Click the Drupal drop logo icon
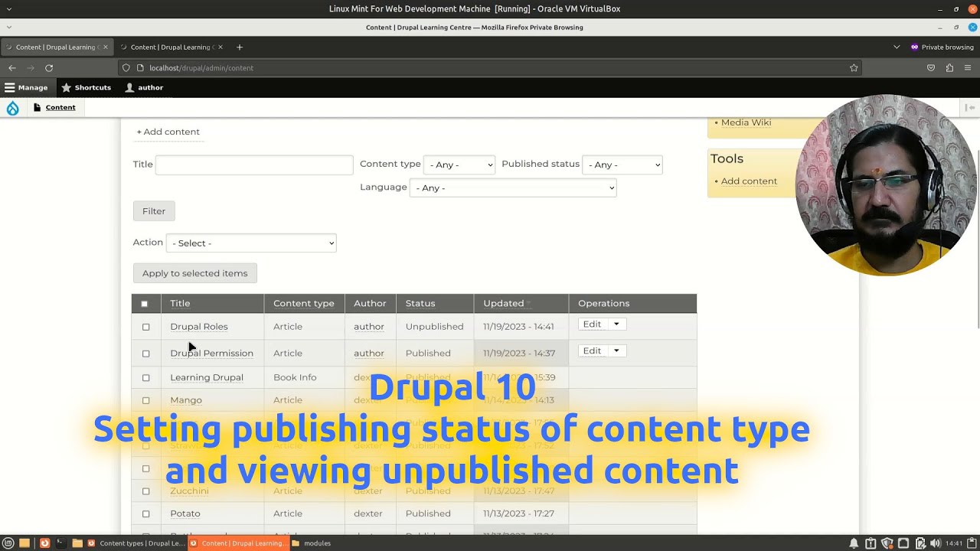 pyautogui.click(x=12, y=108)
